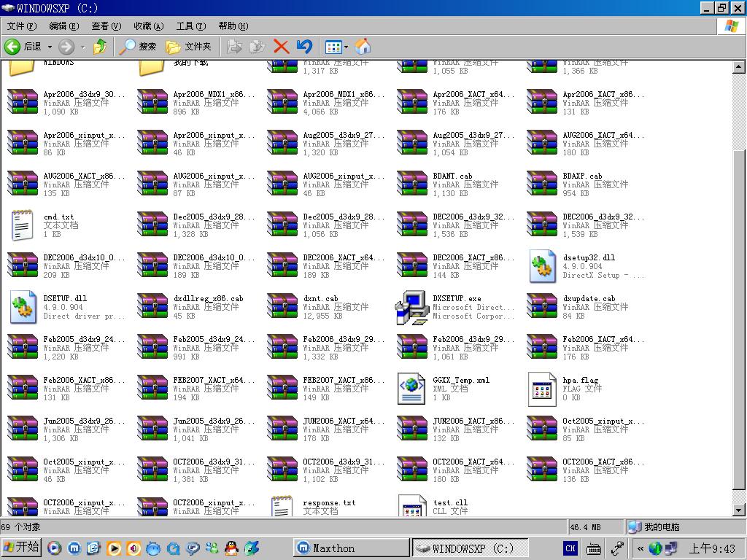747x560 pixels.
Task: Click the house icon on toolbar
Action: click(x=363, y=47)
